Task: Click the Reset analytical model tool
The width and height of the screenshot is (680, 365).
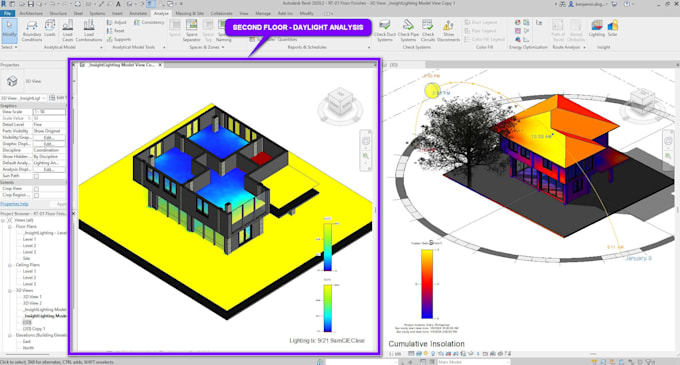Action: pos(116,31)
